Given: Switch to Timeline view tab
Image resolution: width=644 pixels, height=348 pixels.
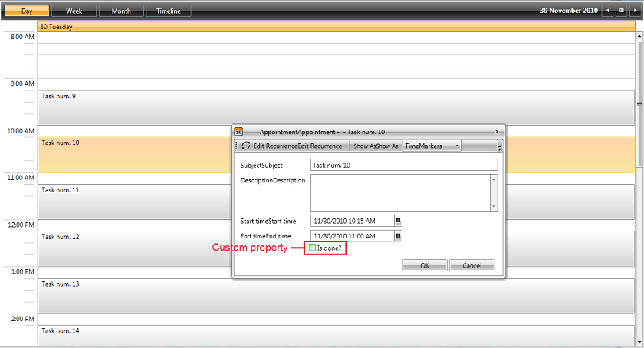Looking at the screenshot, I should pos(169,11).
